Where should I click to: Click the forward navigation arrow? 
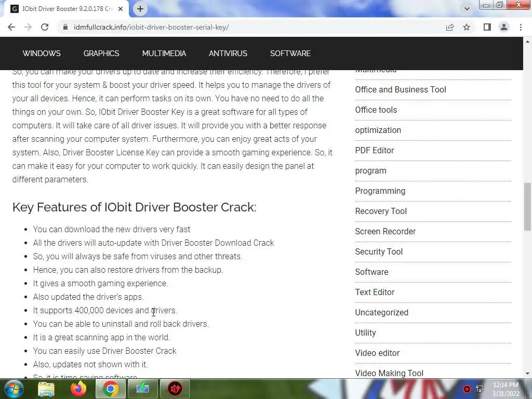[28, 27]
